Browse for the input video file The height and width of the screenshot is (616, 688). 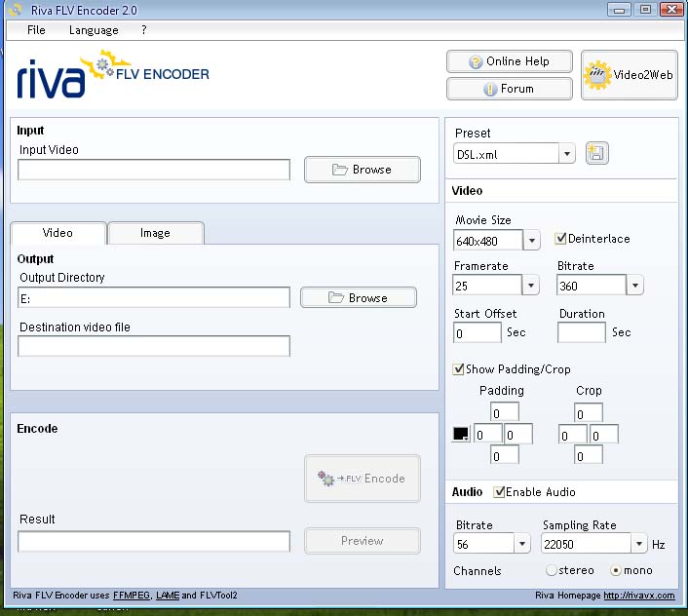(363, 170)
